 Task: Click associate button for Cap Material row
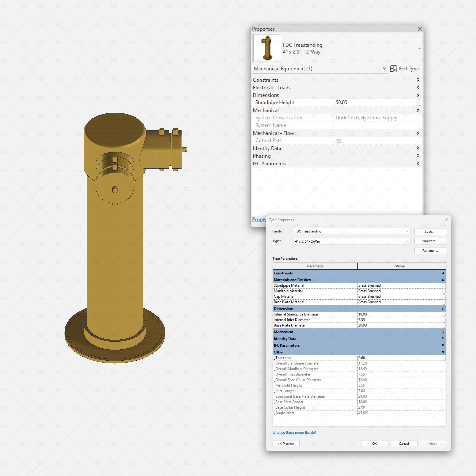444,296
